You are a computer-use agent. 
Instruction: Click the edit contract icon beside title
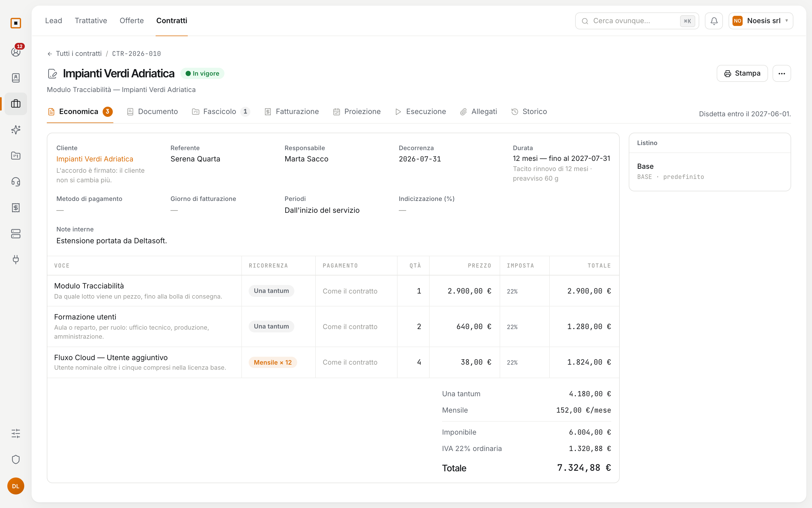pyautogui.click(x=52, y=74)
